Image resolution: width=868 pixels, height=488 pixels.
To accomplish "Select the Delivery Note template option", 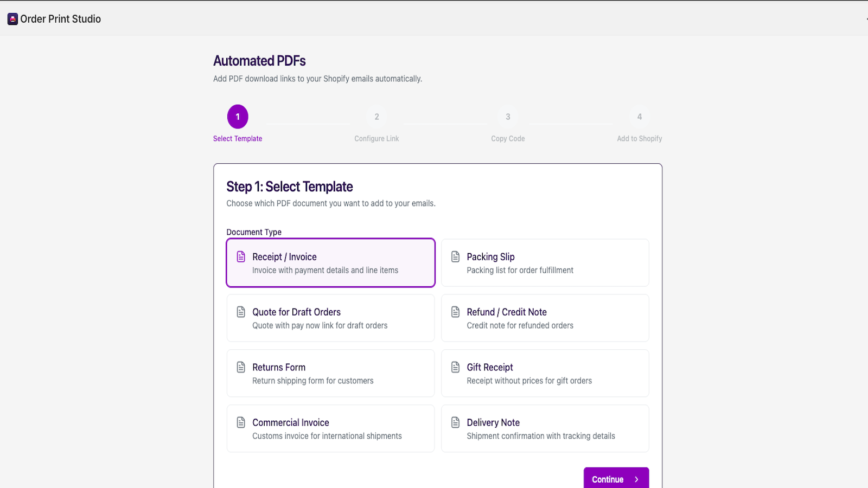I will [x=545, y=428].
